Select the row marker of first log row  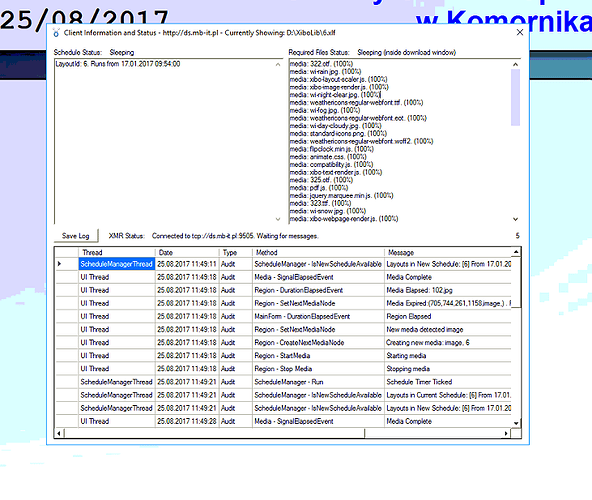[67, 264]
